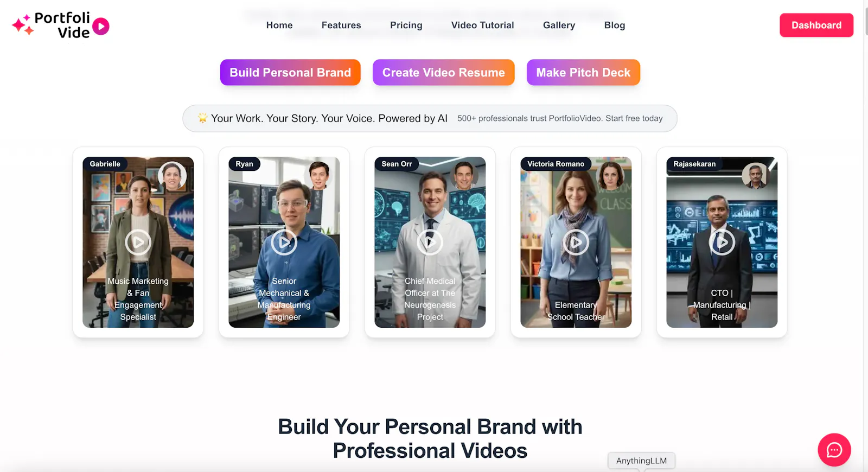Image resolution: width=868 pixels, height=472 pixels.
Task: Open the Blog link
Action: (615, 25)
